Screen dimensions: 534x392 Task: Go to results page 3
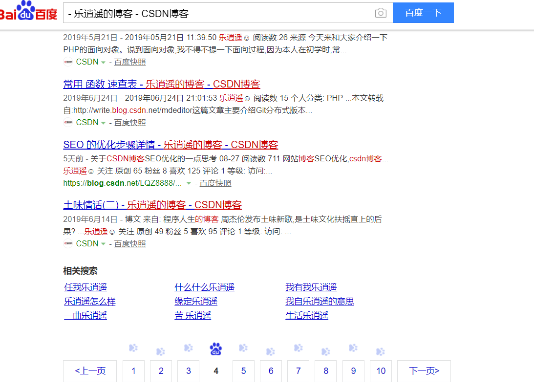188,371
